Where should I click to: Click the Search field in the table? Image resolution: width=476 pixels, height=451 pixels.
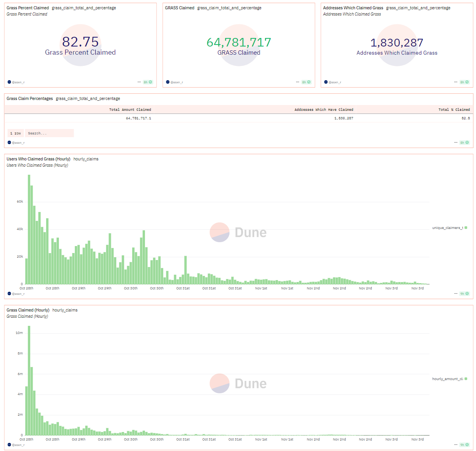click(x=49, y=133)
